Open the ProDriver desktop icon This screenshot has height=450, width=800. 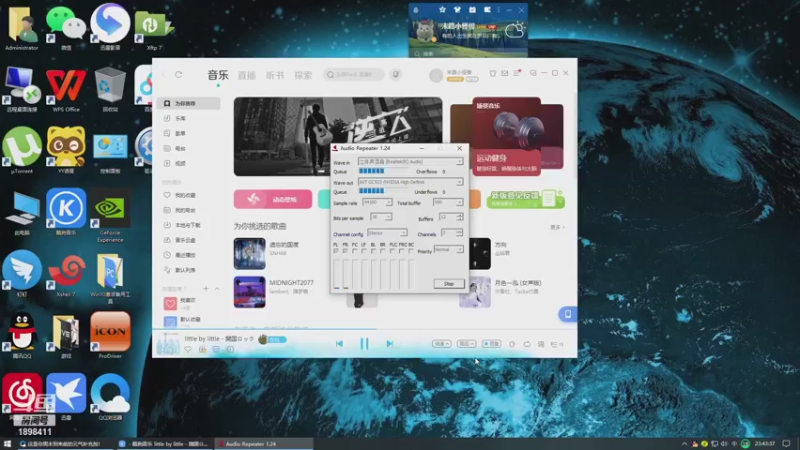point(110,336)
